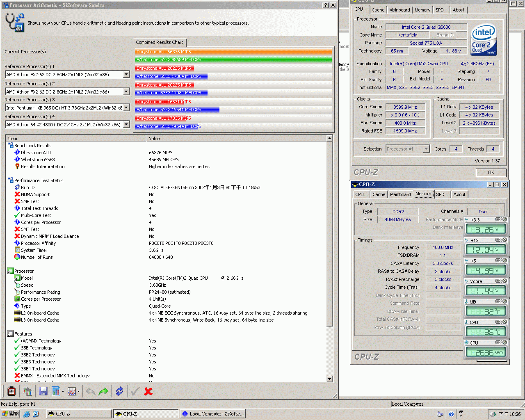The image size is (525, 420).
Task: Switch to Local Computer - SiSoftware taskbar button
Action: 213,414
